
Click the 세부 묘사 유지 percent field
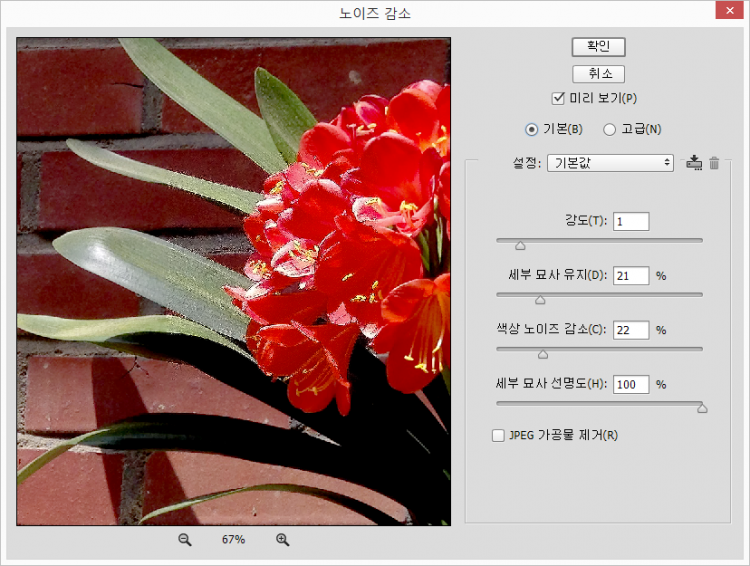631,276
